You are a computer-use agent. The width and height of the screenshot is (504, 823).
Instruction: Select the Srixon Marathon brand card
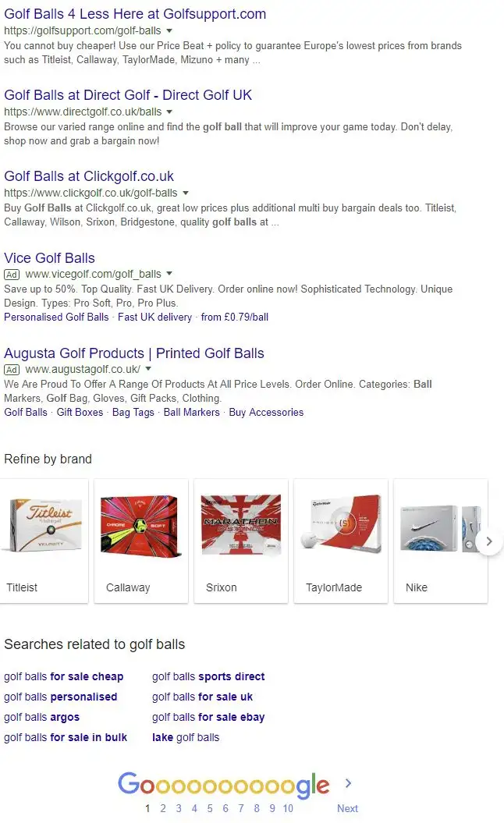pyautogui.click(x=241, y=541)
